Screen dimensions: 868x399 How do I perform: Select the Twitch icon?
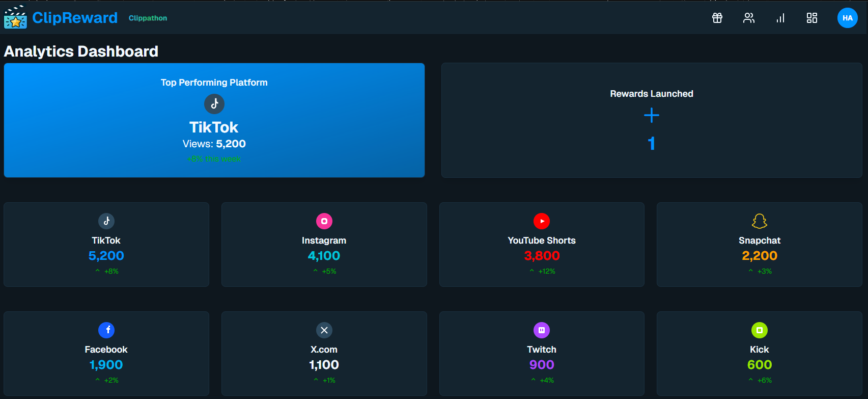(x=542, y=330)
